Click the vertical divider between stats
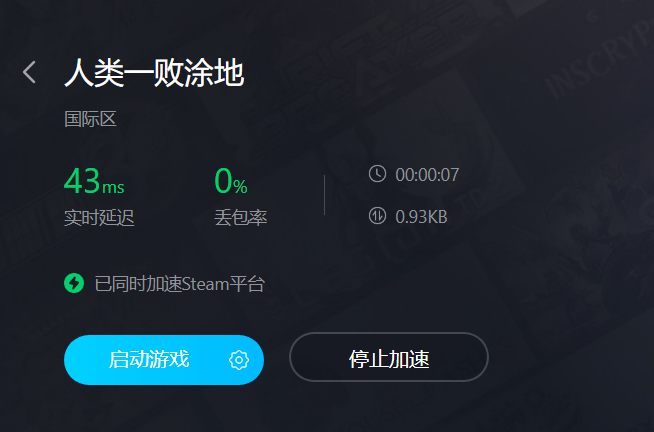The height and width of the screenshot is (432, 654). pyautogui.click(x=324, y=195)
